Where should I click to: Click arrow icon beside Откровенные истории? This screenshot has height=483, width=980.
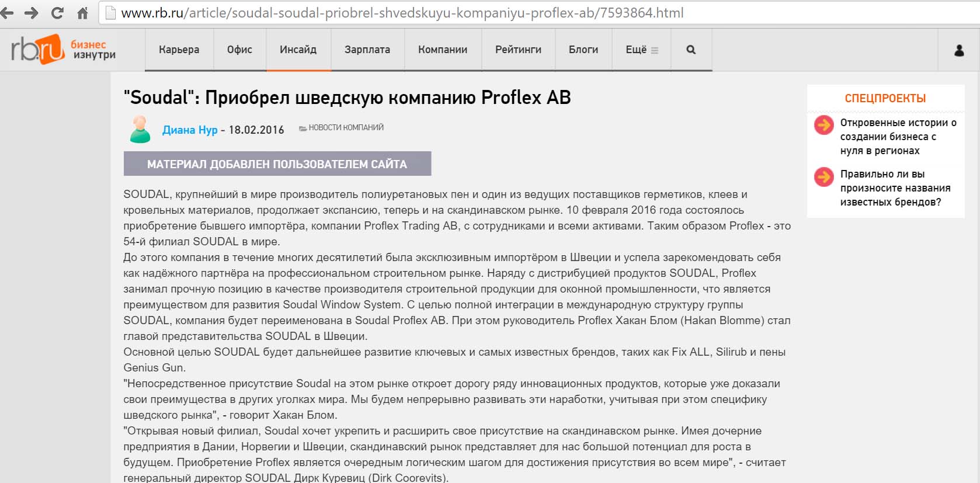[823, 124]
